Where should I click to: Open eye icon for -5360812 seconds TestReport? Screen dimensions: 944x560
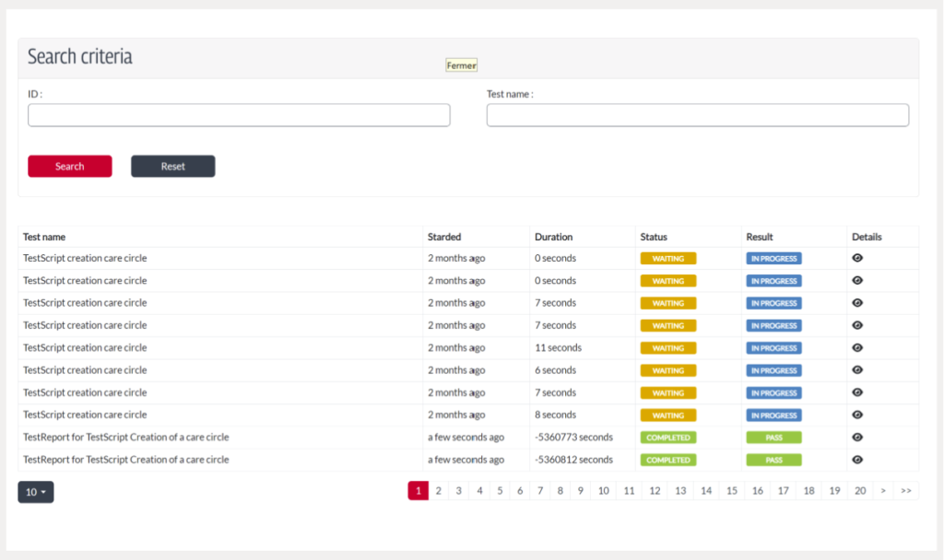click(x=857, y=460)
